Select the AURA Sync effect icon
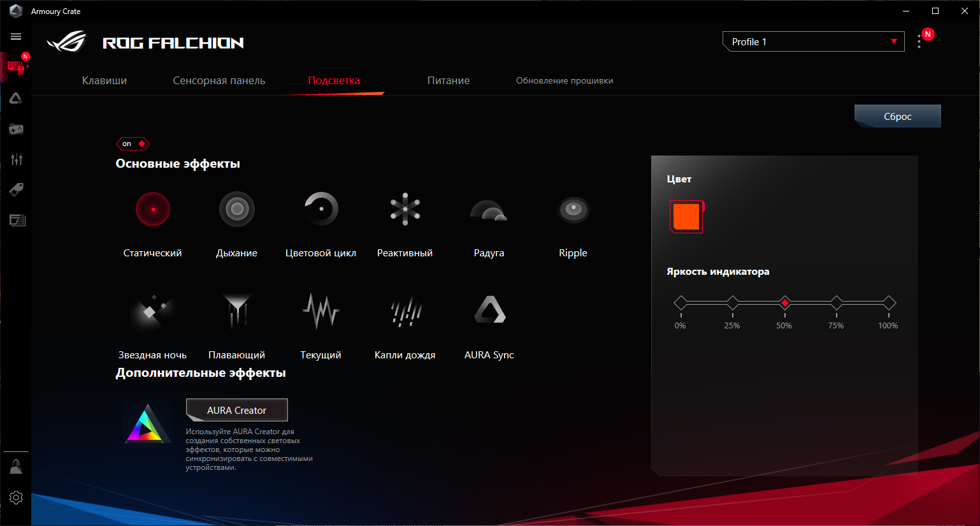The width and height of the screenshot is (980, 526). [x=489, y=309]
